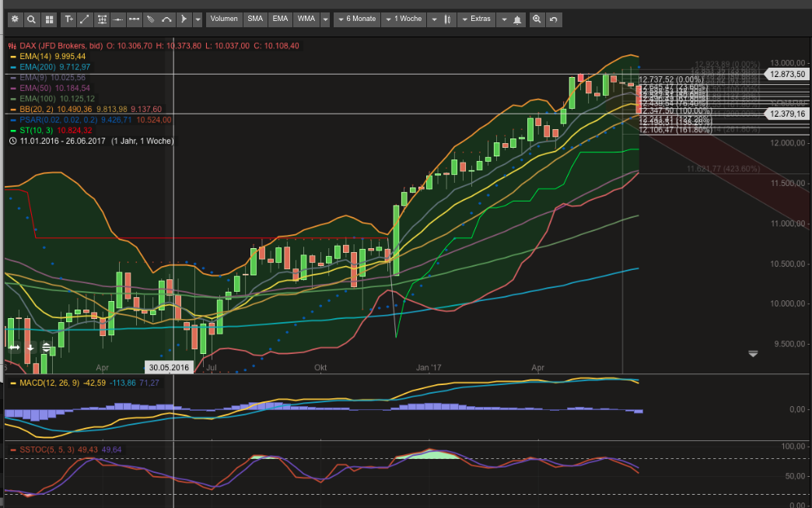Select EMA(100) legend entry

(x=52, y=98)
